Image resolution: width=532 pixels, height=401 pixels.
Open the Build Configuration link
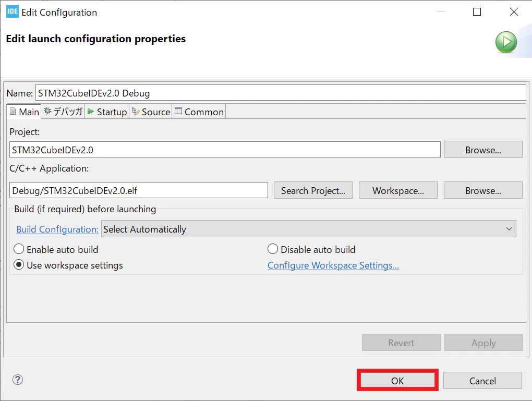(57, 229)
